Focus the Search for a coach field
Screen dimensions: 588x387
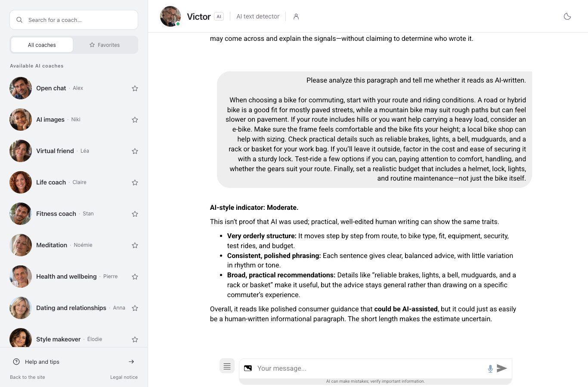(74, 20)
